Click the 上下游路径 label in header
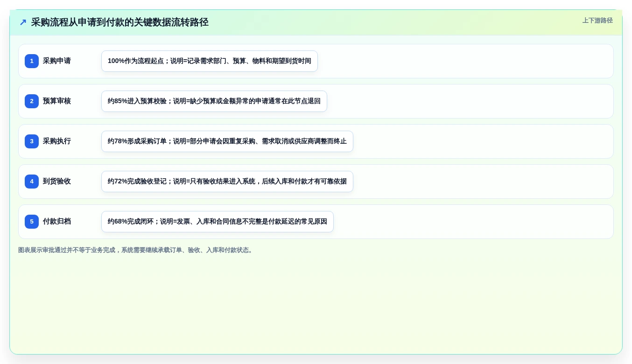 point(597,21)
